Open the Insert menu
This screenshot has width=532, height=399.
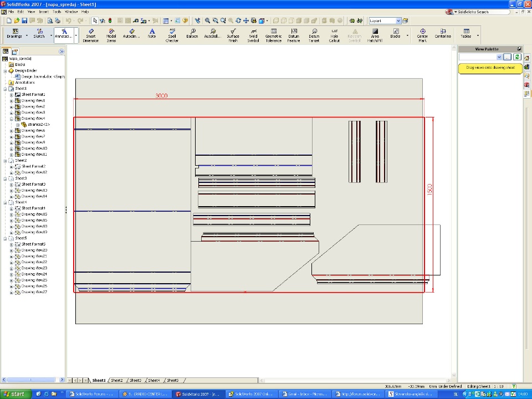(x=43, y=12)
